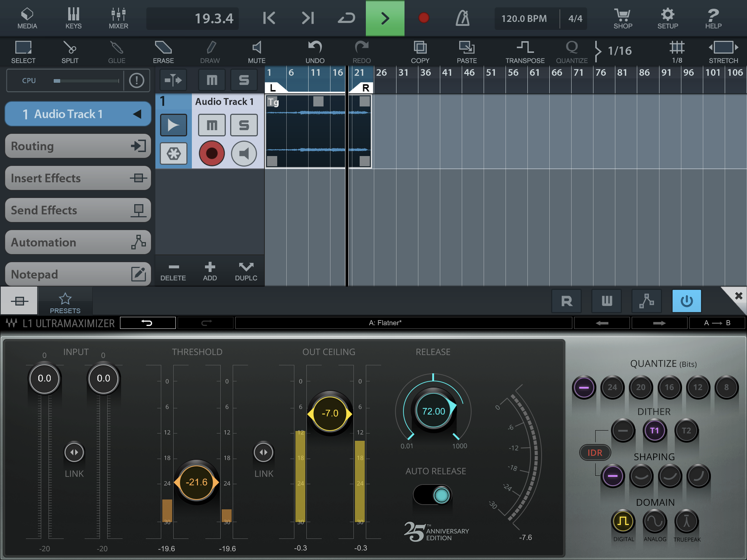Choose the ERASE tool

163,52
